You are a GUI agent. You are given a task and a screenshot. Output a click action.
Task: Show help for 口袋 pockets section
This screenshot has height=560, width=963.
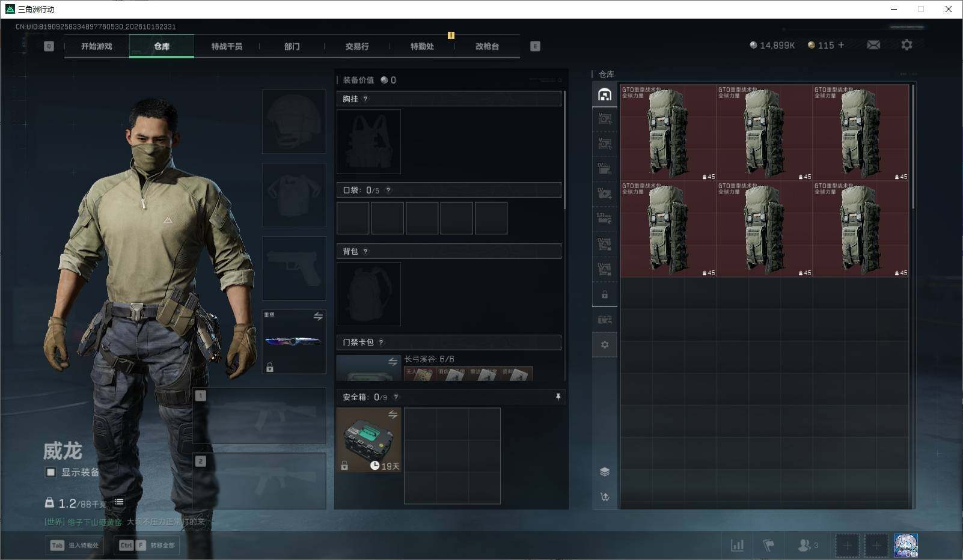point(388,190)
